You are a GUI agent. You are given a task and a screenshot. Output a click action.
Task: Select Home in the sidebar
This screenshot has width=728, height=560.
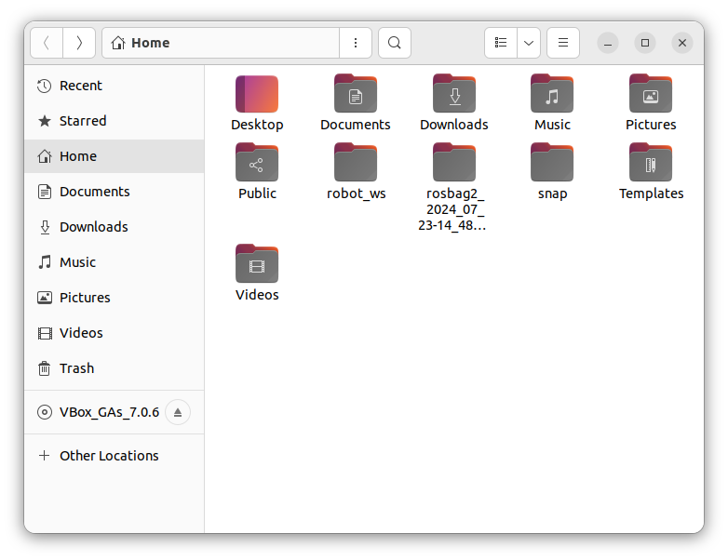115,156
